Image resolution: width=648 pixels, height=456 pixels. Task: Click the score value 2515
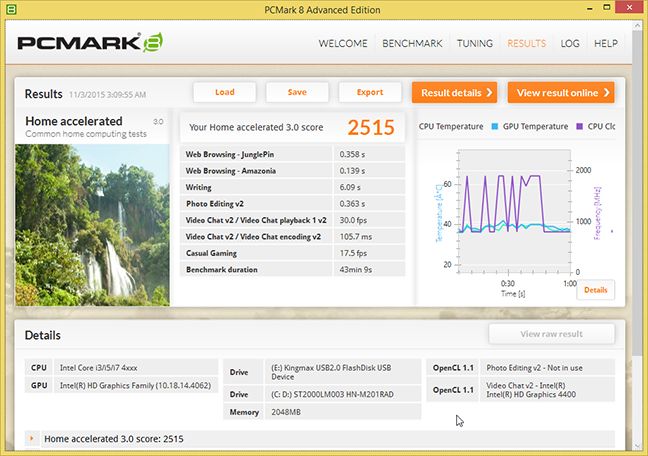(x=371, y=127)
